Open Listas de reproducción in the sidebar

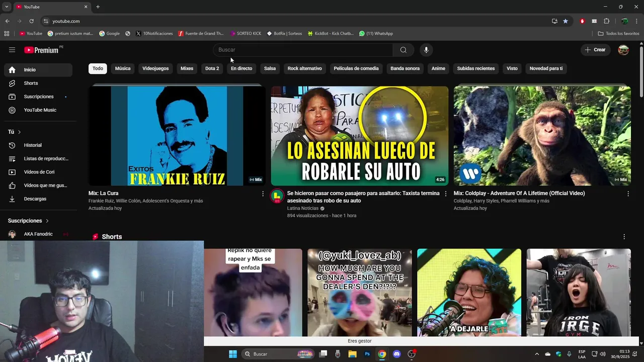(x=38, y=159)
